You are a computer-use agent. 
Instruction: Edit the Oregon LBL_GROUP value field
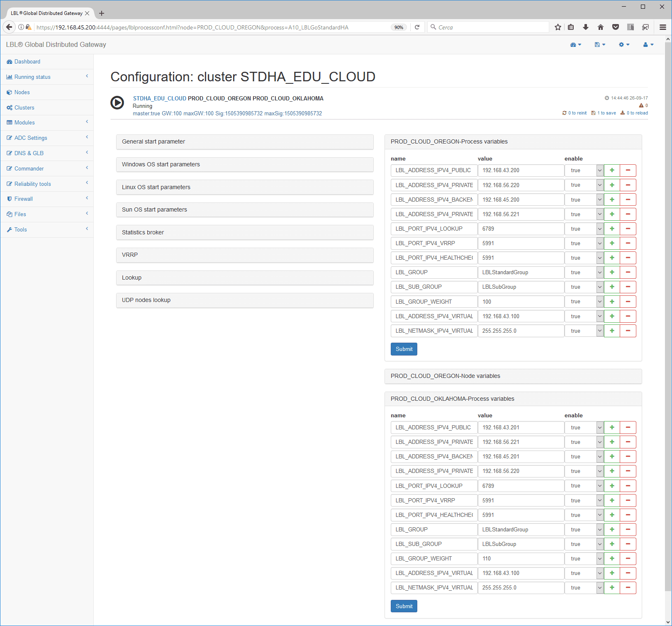click(520, 273)
